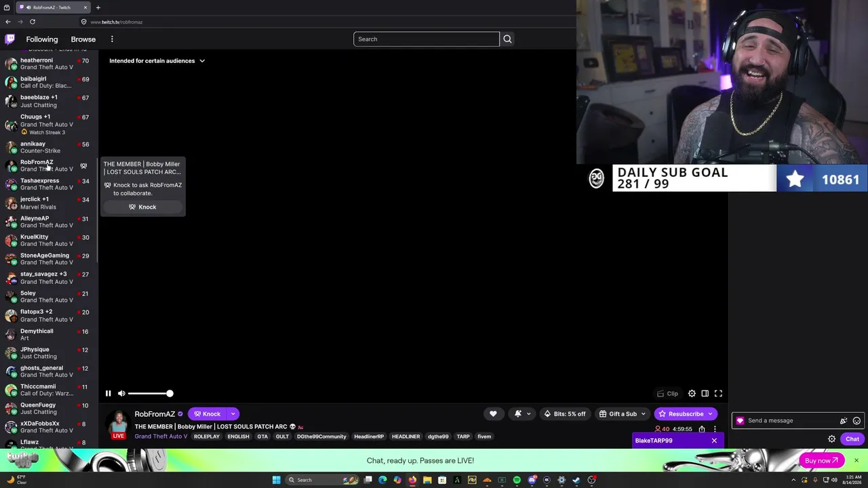The width and height of the screenshot is (868, 488).
Task: Open the Bits: 5% off offer
Action: click(565, 414)
